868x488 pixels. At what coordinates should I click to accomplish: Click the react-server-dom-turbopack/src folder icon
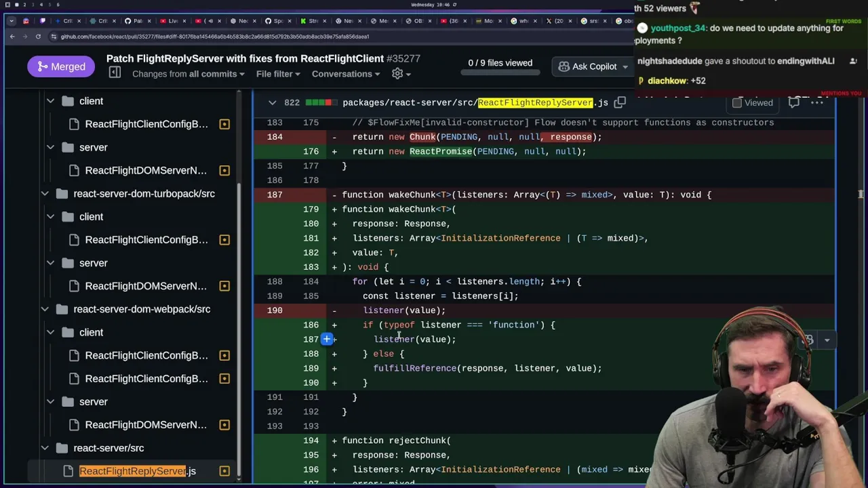(x=62, y=194)
